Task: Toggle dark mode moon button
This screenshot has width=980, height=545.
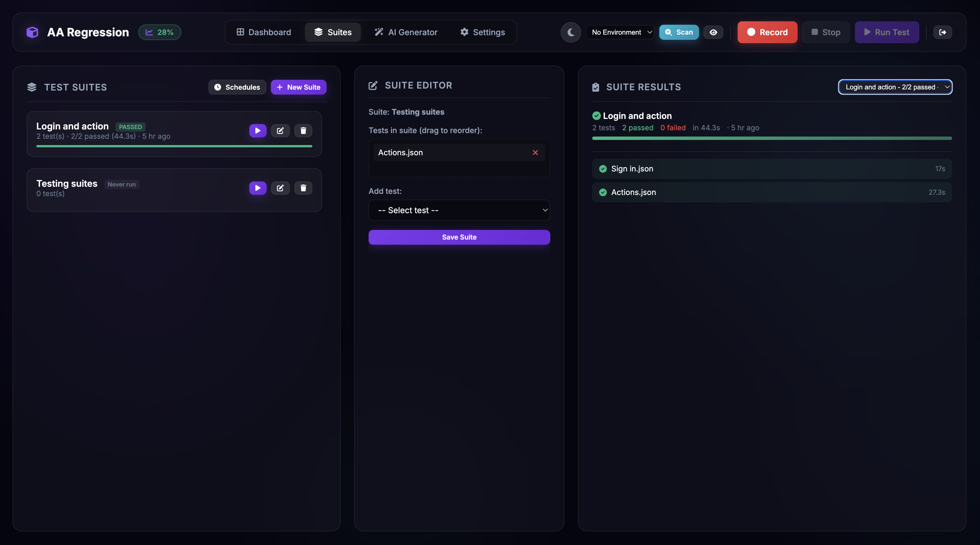Action: point(571,32)
